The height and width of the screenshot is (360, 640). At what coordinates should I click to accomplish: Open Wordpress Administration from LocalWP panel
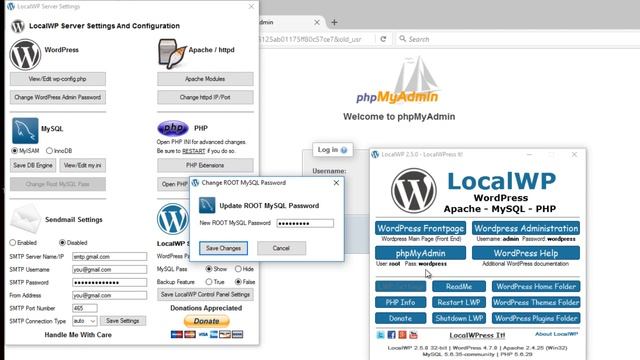click(526, 228)
